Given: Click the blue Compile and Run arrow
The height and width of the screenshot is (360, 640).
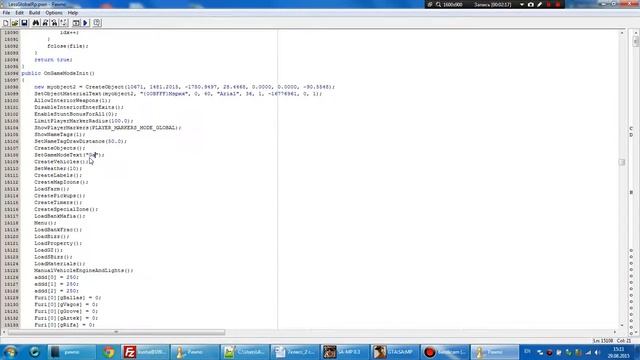Looking at the screenshot, I should coord(86,23).
